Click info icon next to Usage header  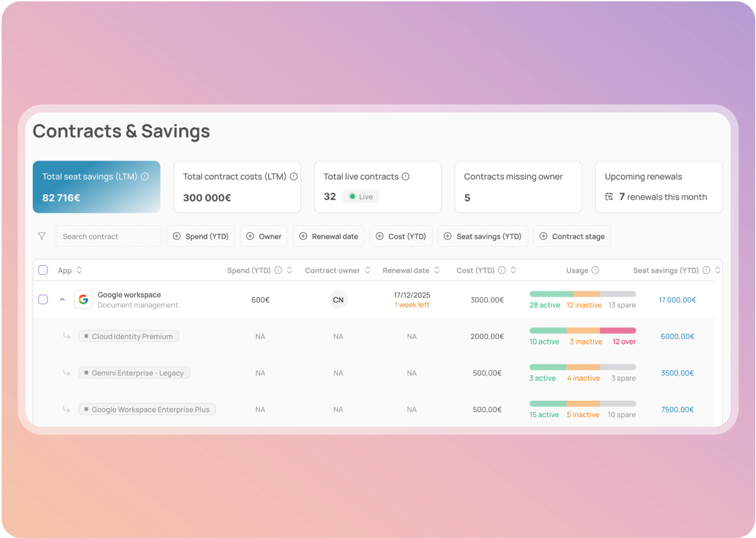pos(595,270)
